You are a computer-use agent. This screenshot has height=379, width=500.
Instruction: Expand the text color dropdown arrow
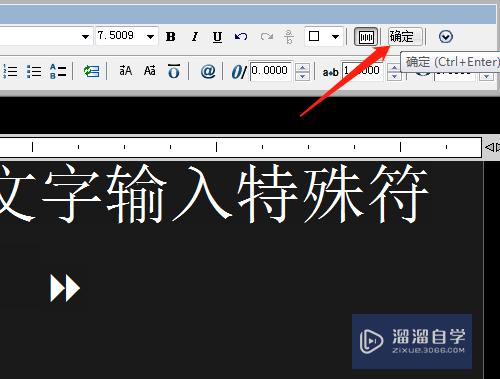pyautogui.click(x=335, y=36)
